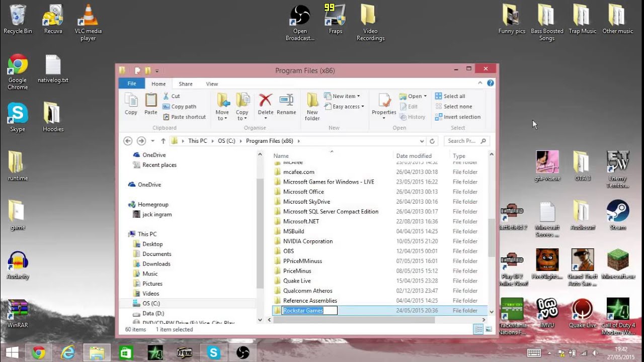Viewport: 644px width, 362px height.
Task: Select the Quake Live folder row
Action: (379, 281)
